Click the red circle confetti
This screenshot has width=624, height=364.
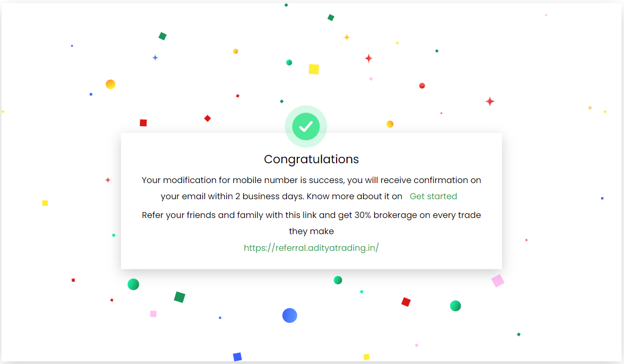click(422, 86)
